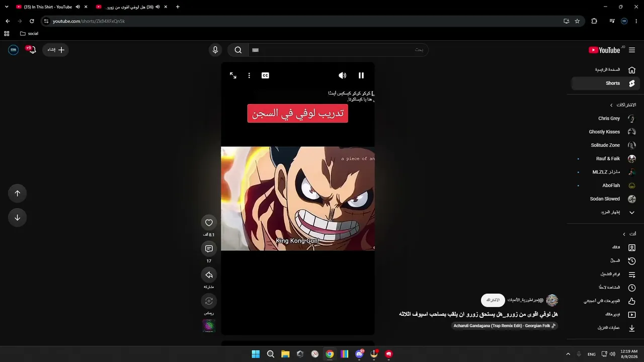Click the YouTube search magnifier button
This screenshot has width=644, height=362.
238,50
